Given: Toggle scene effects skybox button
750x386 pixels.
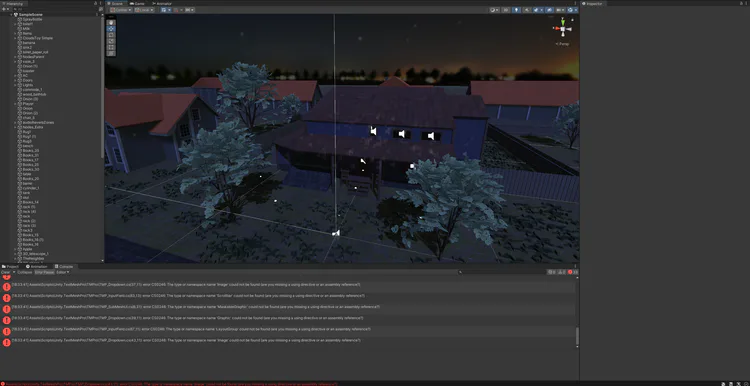Looking at the screenshot, I should pos(536,10).
